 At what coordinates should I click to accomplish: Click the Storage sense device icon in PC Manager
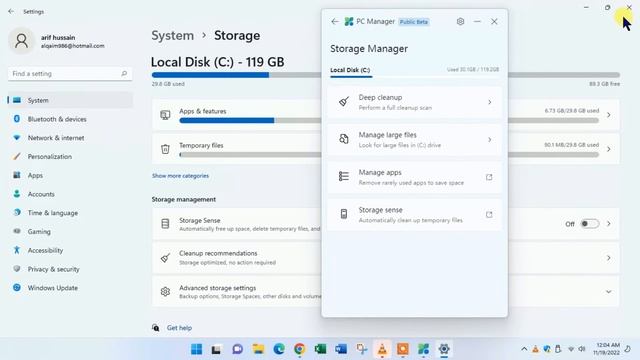click(344, 214)
